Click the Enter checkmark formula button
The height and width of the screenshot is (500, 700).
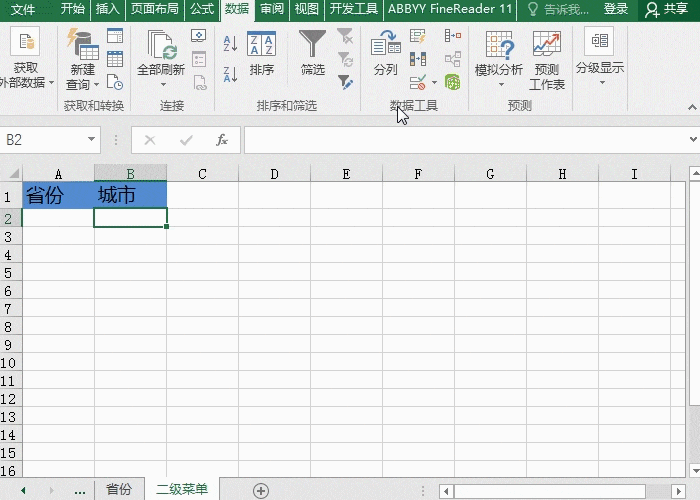tap(186, 140)
